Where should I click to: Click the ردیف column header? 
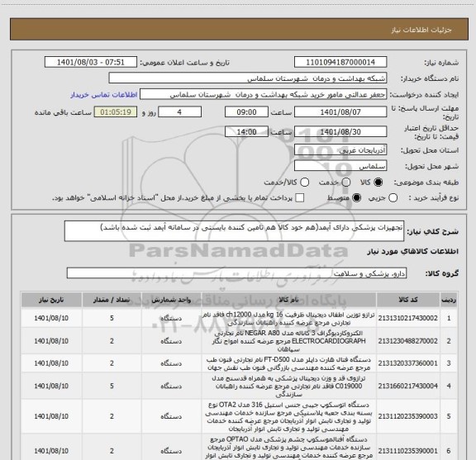pos(449,300)
